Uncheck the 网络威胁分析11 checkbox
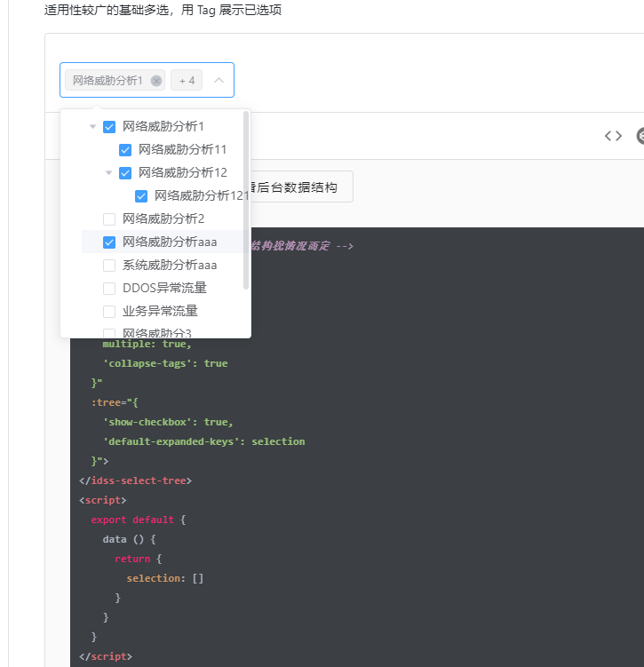This screenshot has width=644, height=667. (x=125, y=150)
